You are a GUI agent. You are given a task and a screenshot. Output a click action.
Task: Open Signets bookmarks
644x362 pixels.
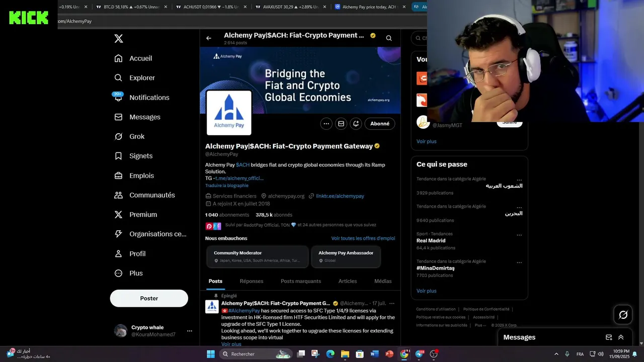point(133,156)
